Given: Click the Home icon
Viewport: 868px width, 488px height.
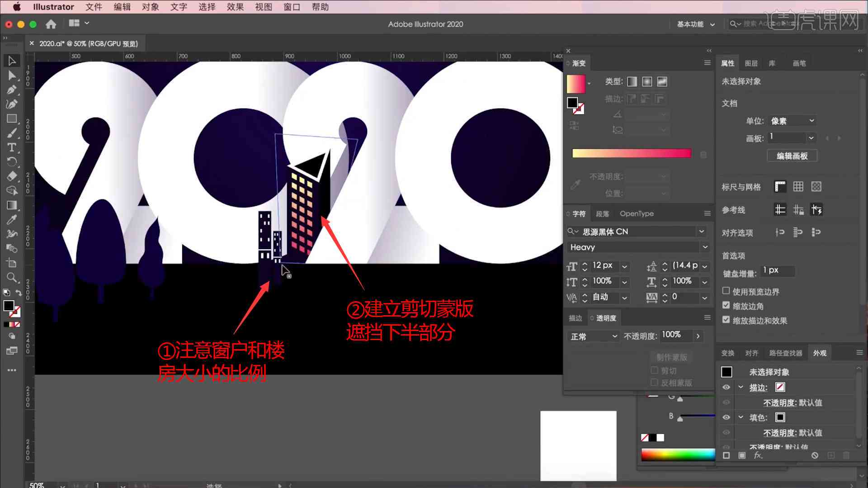Looking at the screenshot, I should point(51,24).
